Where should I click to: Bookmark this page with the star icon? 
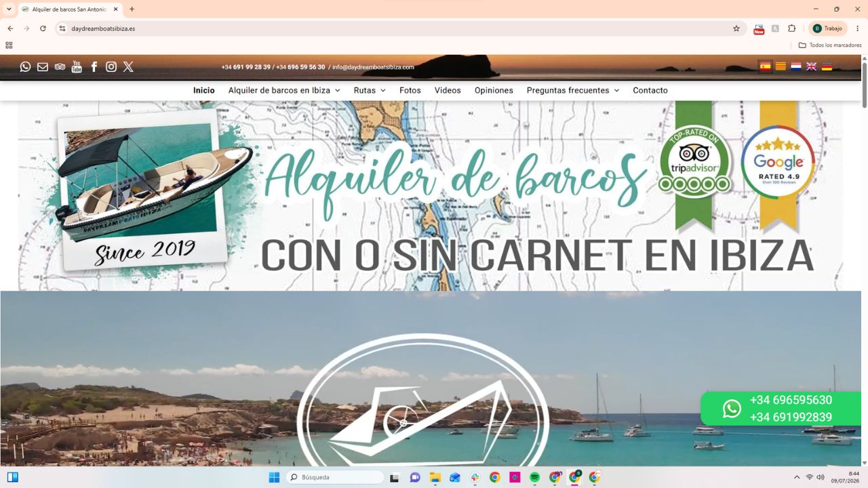coord(736,28)
